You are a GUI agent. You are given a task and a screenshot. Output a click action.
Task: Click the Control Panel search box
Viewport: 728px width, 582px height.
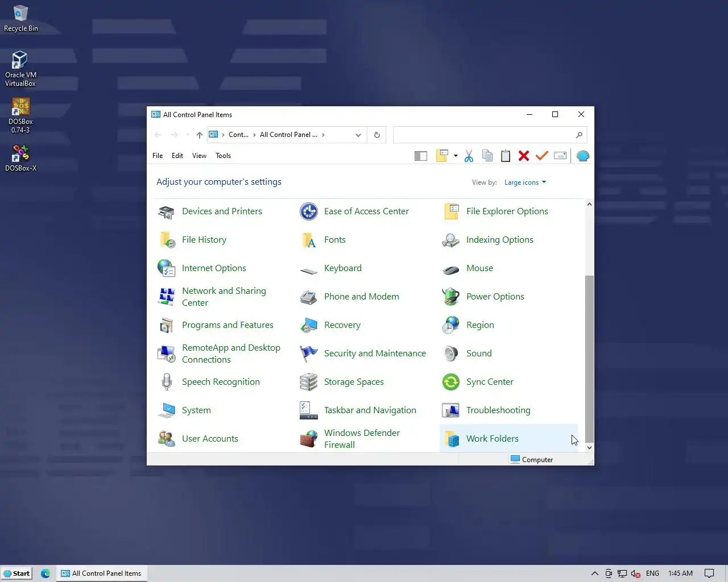click(x=490, y=135)
